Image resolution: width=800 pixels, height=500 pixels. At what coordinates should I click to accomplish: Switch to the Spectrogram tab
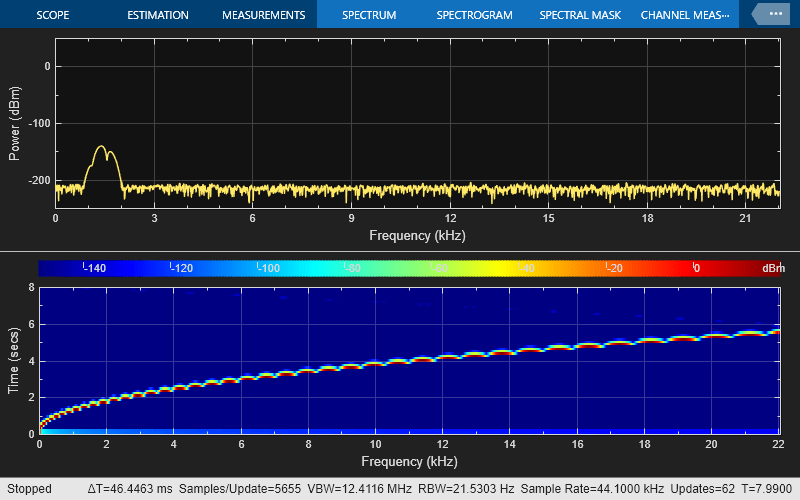(474, 15)
